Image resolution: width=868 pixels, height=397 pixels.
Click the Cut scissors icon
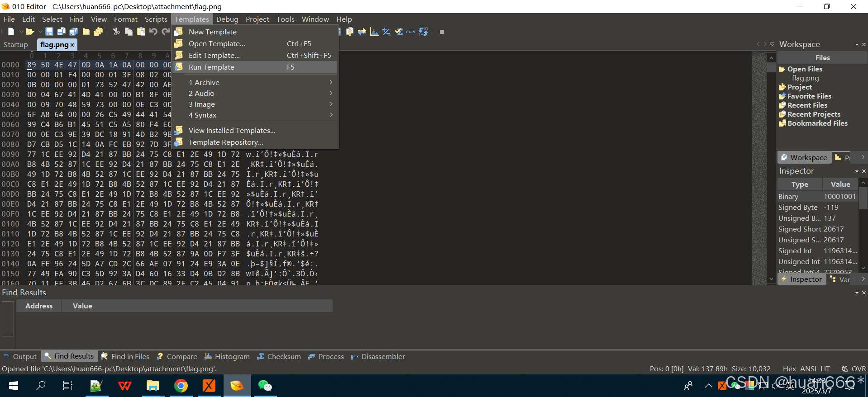(116, 32)
